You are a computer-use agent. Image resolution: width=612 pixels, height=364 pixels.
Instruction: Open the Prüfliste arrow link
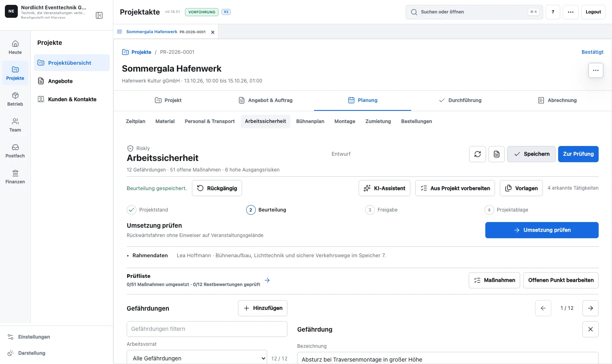267,280
